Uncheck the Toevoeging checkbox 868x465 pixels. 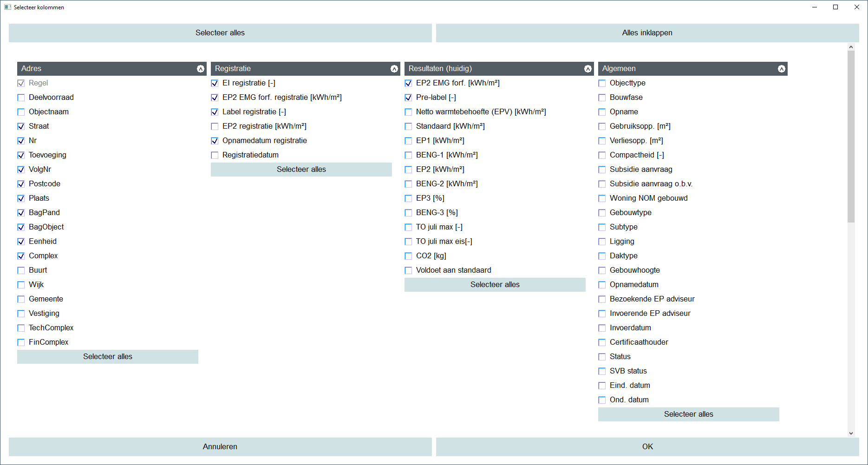click(21, 155)
